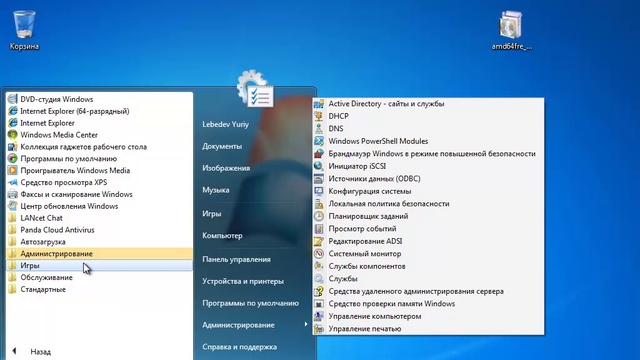Select Локальная политика безопасности entry
The width and height of the screenshot is (640, 360).
pyautogui.click(x=428, y=204)
